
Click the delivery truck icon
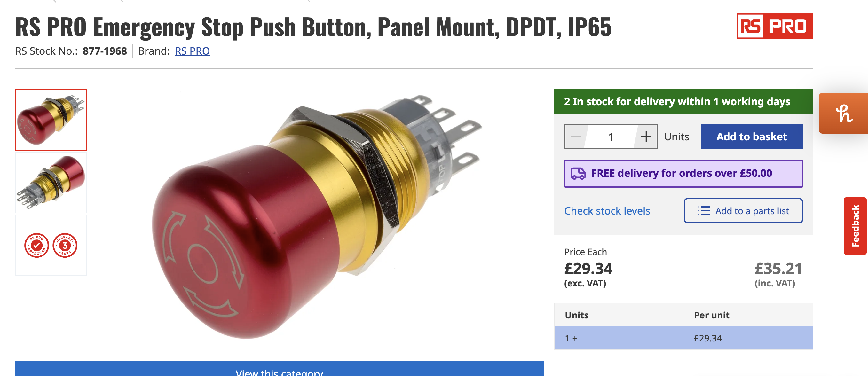[x=578, y=174]
